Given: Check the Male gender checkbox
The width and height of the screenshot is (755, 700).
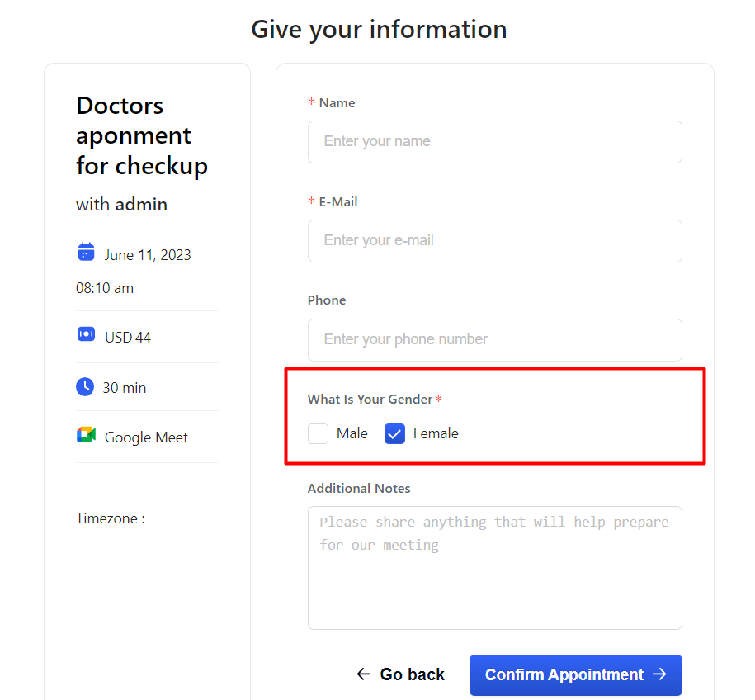Looking at the screenshot, I should point(319,433).
